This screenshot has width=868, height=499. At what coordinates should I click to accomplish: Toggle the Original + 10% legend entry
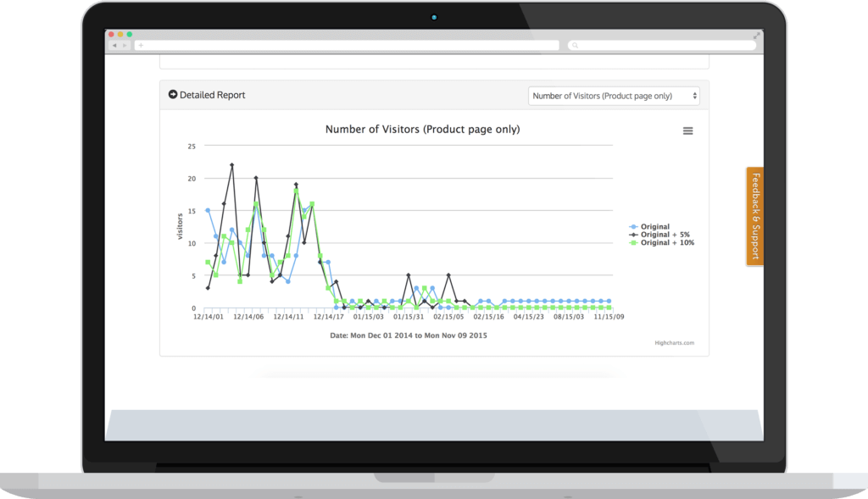667,243
